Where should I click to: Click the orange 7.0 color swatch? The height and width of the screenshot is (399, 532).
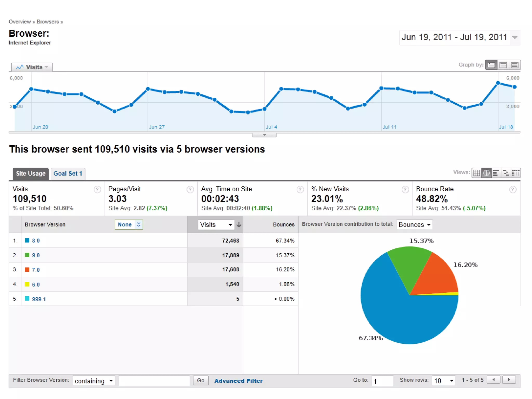tap(27, 270)
